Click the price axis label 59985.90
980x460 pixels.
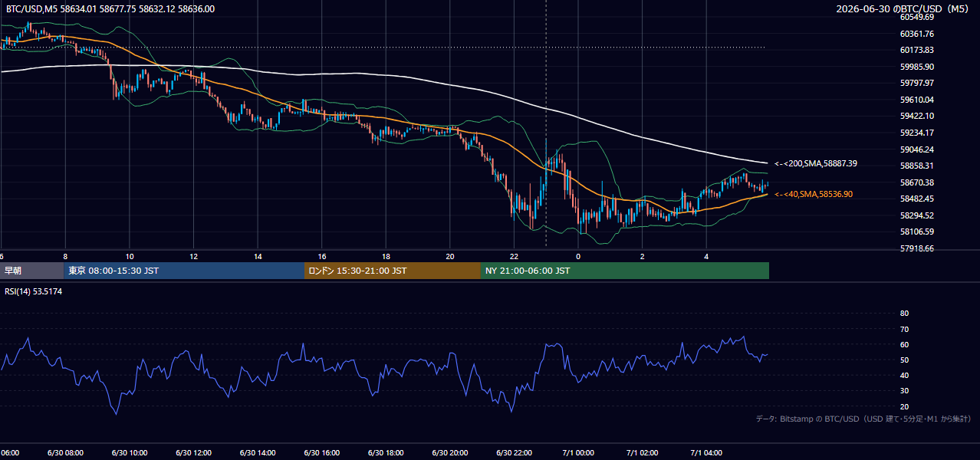(x=917, y=67)
